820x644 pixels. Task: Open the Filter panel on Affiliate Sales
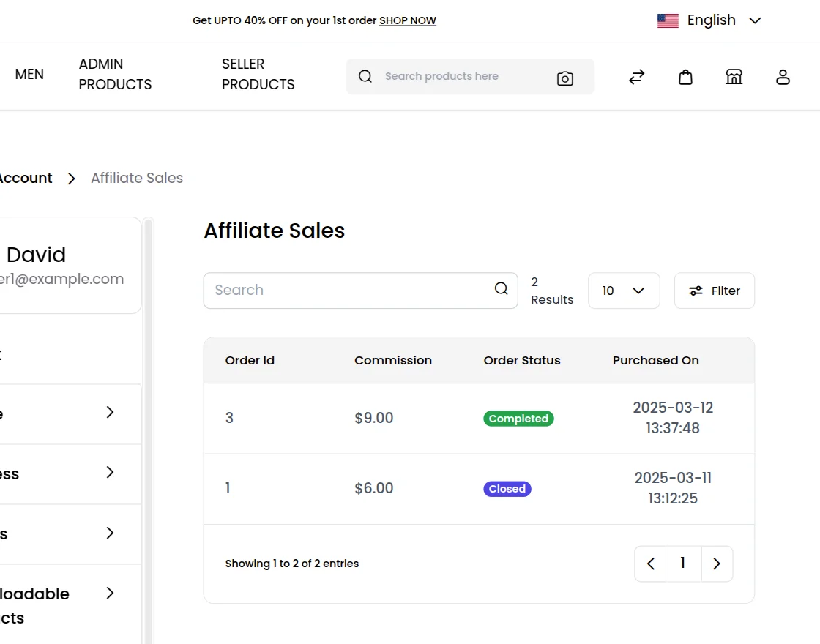714,291
